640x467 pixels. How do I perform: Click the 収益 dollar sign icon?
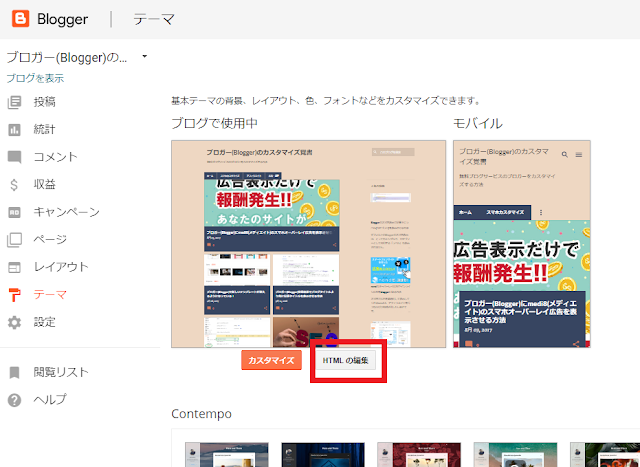(x=14, y=185)
